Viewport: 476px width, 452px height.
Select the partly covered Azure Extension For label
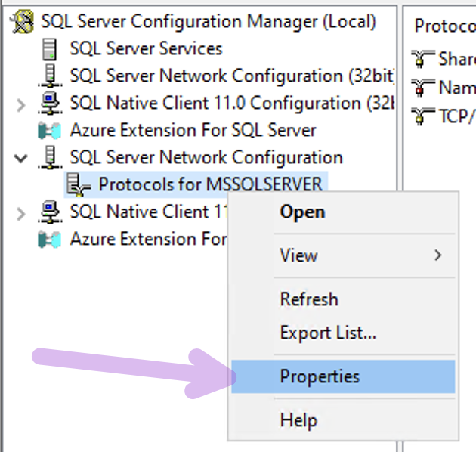click(148, 239)
